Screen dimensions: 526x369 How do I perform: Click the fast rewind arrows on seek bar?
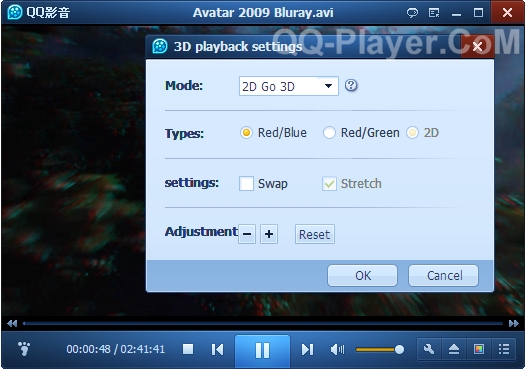click(x=12, y=323)
